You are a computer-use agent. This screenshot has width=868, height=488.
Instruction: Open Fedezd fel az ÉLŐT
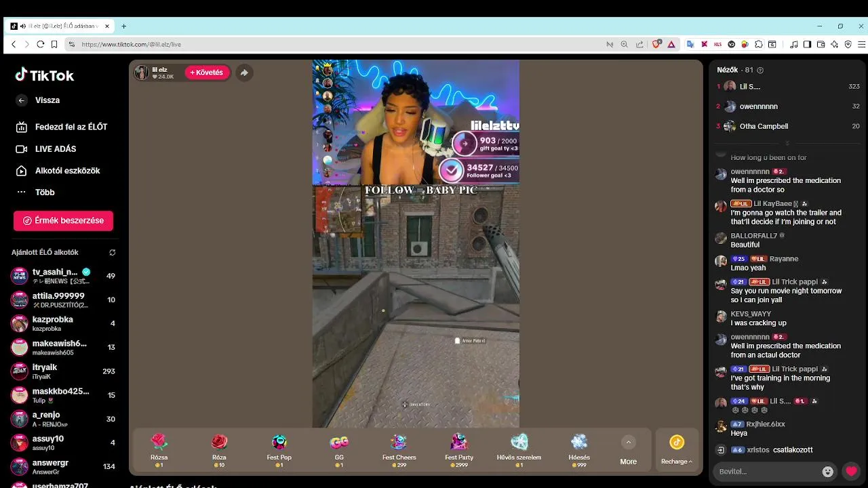(x=63, y=127)
